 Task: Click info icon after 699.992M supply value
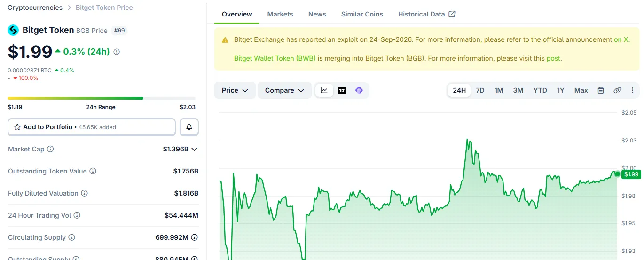click(x=194, y=237)
